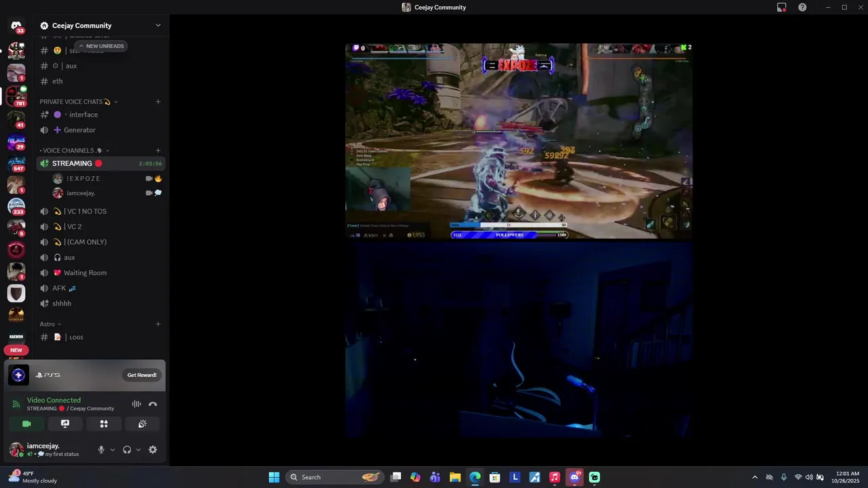Viewport: 868px width, 488px height.
Task: Join the headphones aux voice channel
Action: (x=101, y=258)
